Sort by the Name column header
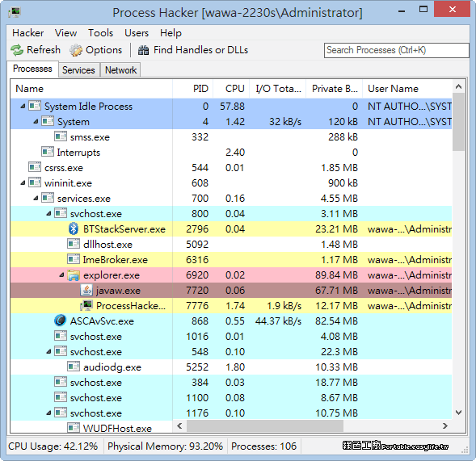This screenshot has height=461, width=476. [91, 89]
